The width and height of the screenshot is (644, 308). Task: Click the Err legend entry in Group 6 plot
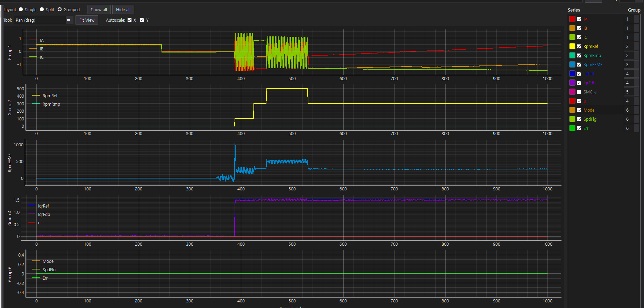pyautogui.click(x=40, y=278)
